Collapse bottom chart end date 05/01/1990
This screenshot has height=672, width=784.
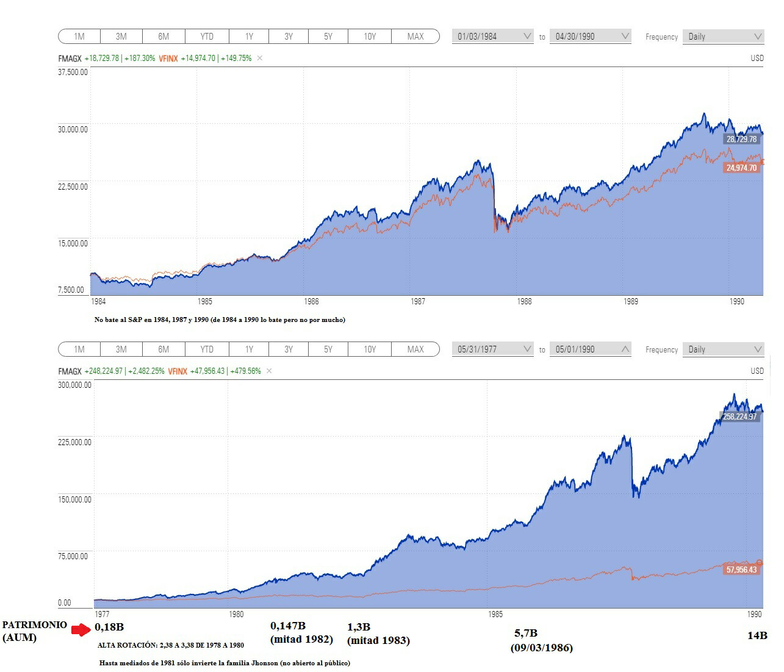coord(591,349)
